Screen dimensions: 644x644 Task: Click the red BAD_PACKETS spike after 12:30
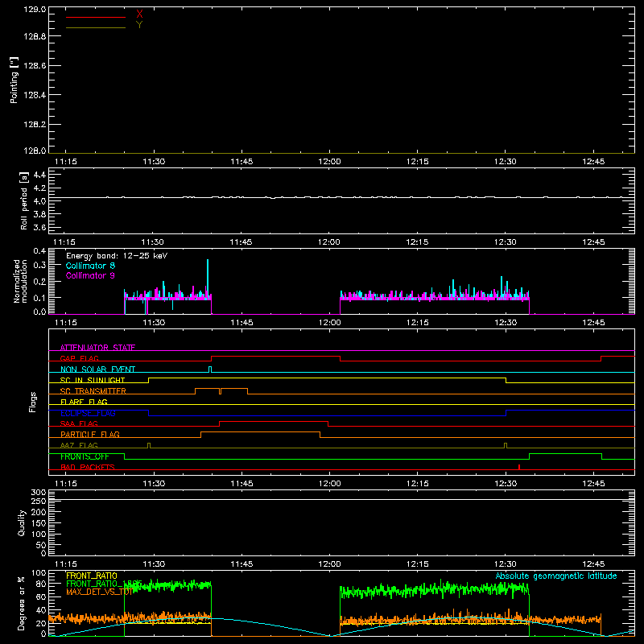[519, 467]
